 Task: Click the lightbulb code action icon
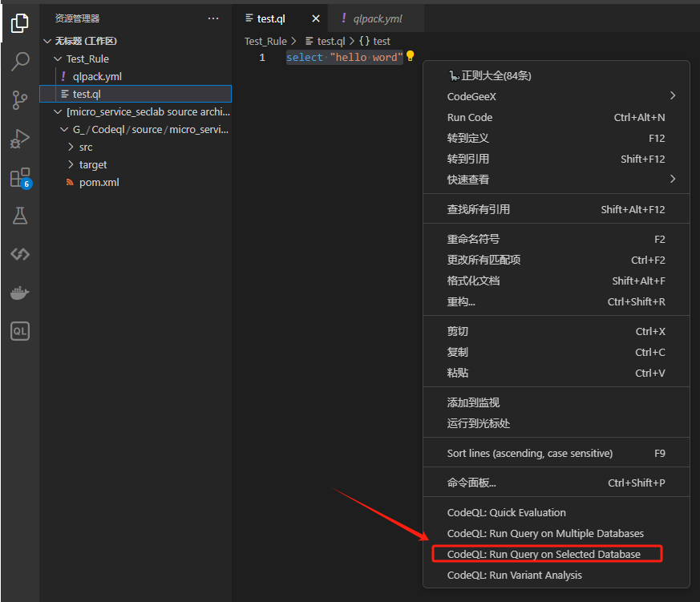[x=411, y=56]
